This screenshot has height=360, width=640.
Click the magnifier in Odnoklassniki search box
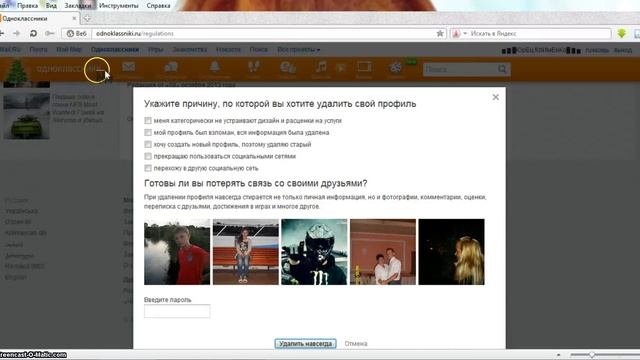point(502,69)
